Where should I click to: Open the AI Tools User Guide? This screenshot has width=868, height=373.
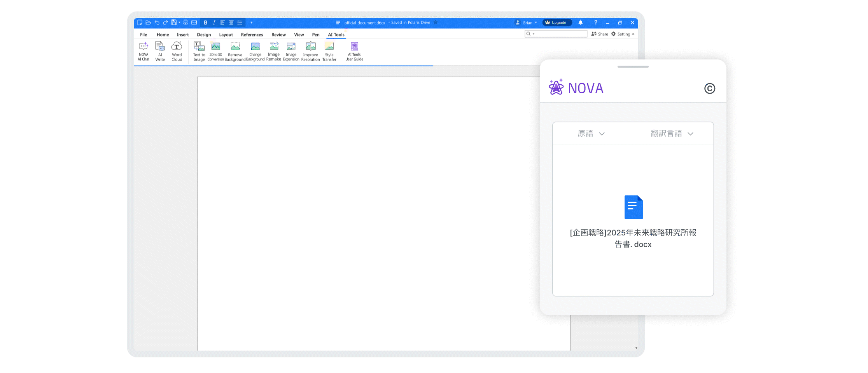pos(354,51)
